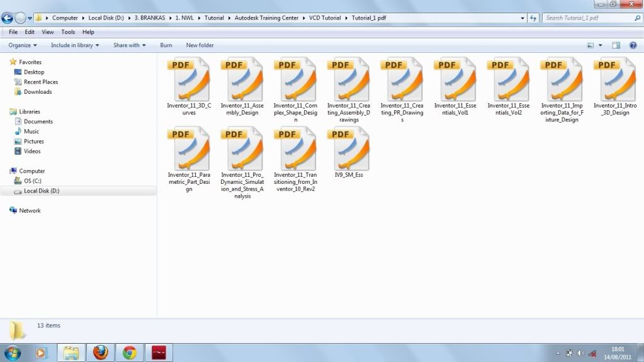This screenshot has width=644, height=362.
Task: Open the Help menu
Action: (88, 32)
